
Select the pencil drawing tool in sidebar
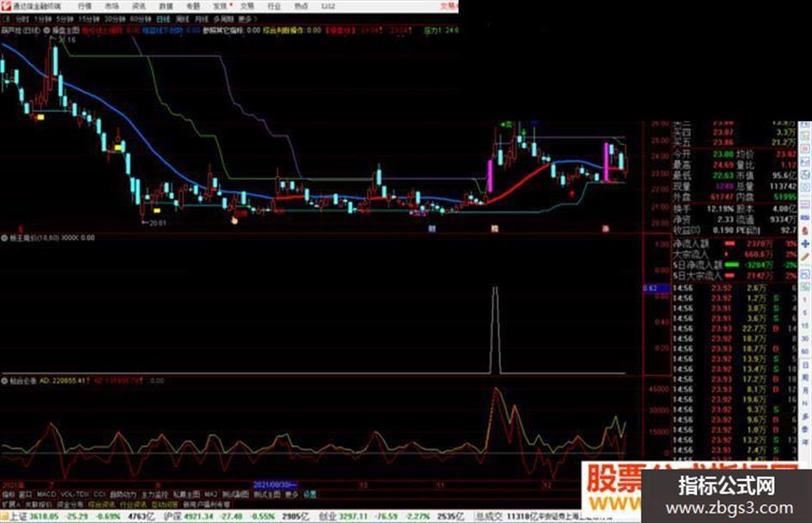click(x=805, y=256)
